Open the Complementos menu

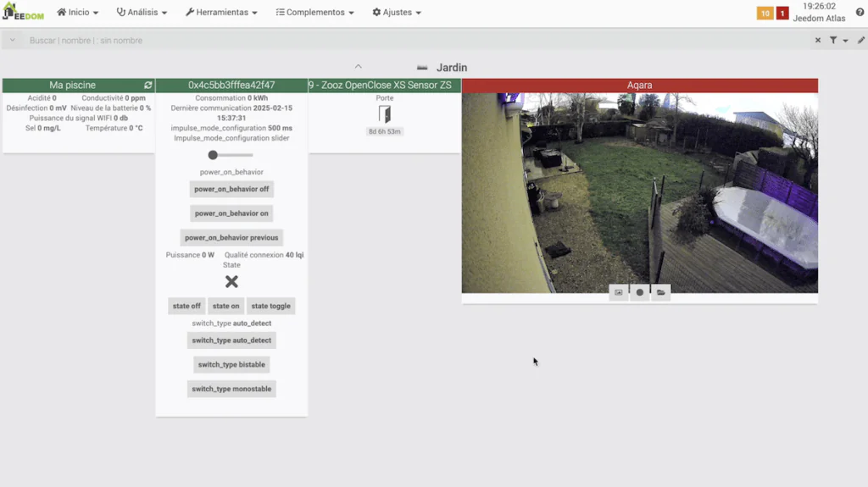click(x=315, y=12)
